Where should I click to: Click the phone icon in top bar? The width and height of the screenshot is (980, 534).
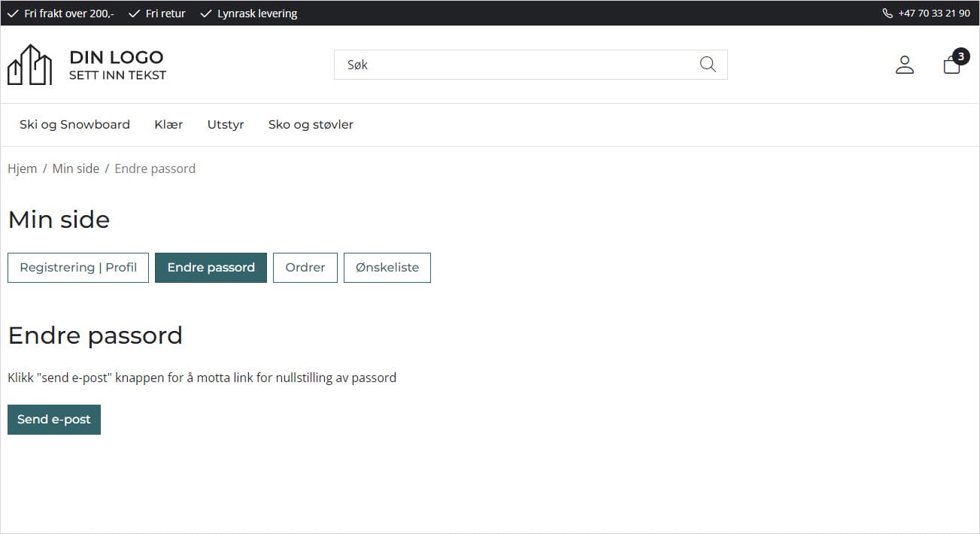[x=887, y=14]
